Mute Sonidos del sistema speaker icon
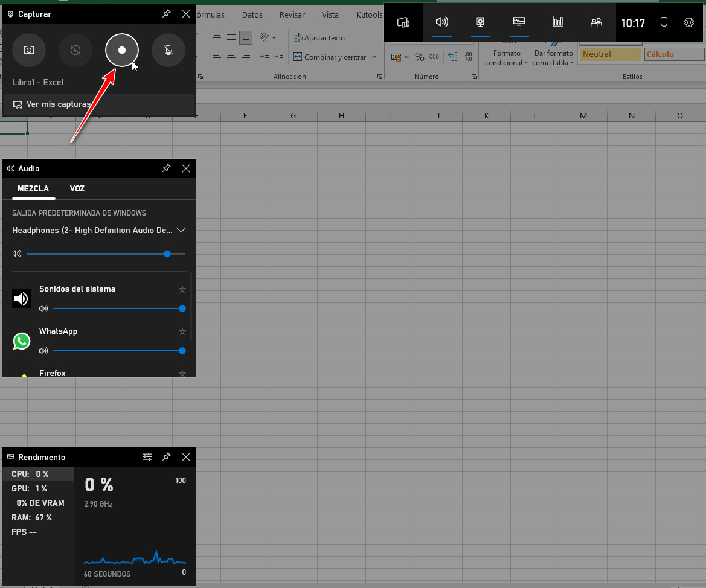The width and height of the screenshot is (706, 588). (x=43, y=308)
